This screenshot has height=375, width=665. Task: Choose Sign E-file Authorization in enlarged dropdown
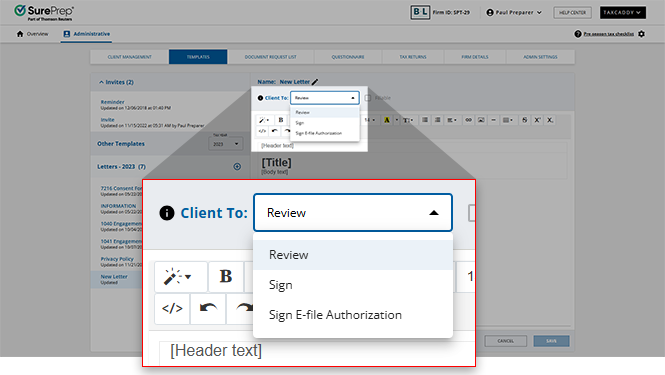335,315
